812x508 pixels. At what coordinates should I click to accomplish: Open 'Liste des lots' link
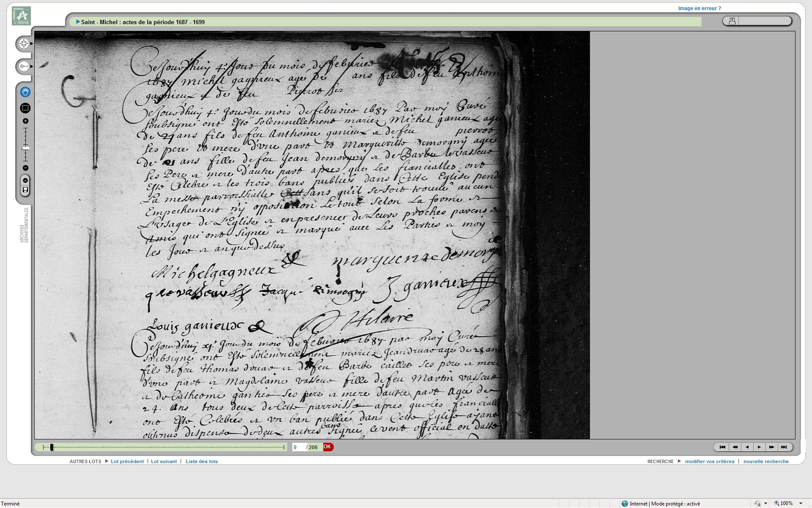pyautogui.click(x=201, y=461)
